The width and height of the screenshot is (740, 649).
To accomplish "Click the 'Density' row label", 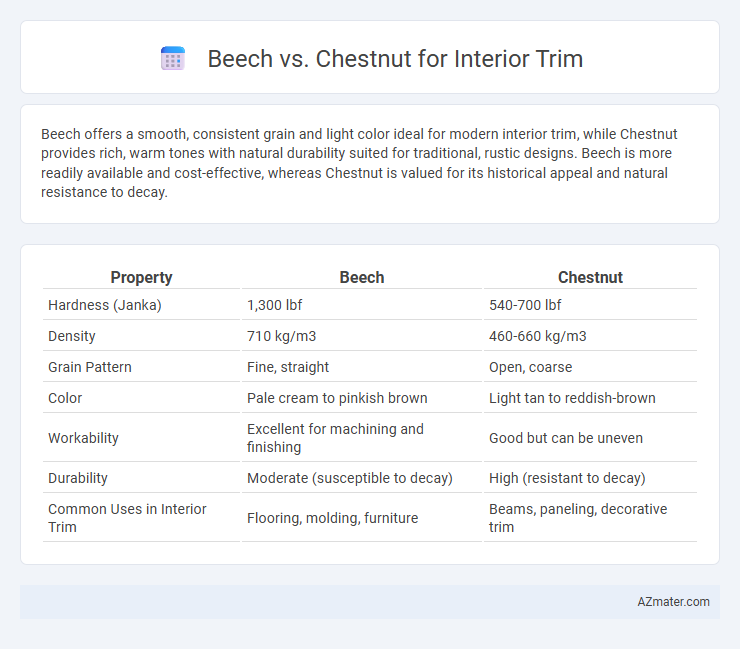I will coord(72,336).
